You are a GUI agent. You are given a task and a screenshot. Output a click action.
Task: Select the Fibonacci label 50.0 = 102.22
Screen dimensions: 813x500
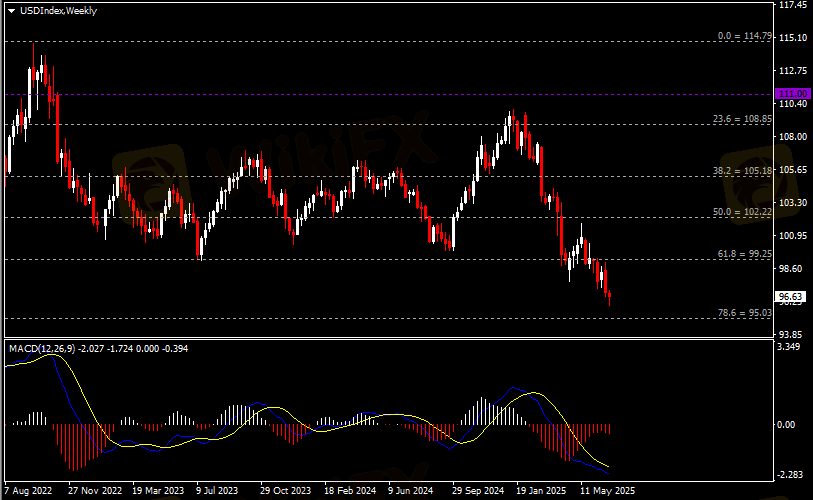(x=742, y=212)
